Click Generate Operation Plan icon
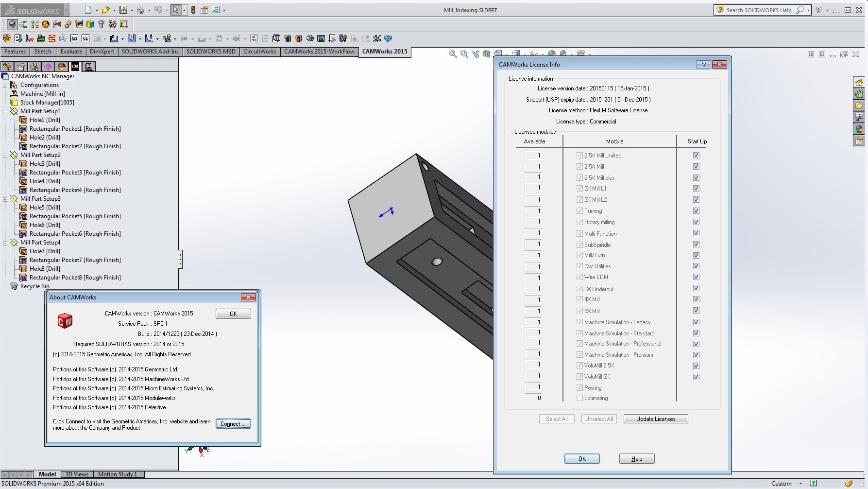 point(18,38)
